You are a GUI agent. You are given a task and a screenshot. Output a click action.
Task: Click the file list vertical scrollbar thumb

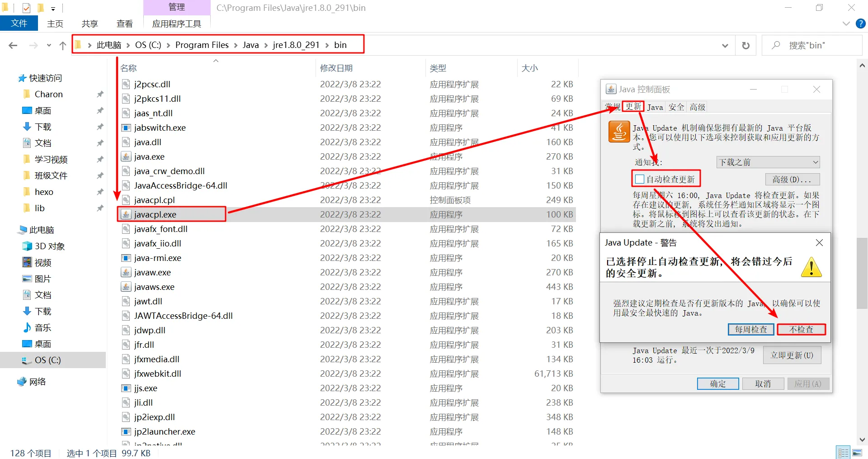coord(862,273)
